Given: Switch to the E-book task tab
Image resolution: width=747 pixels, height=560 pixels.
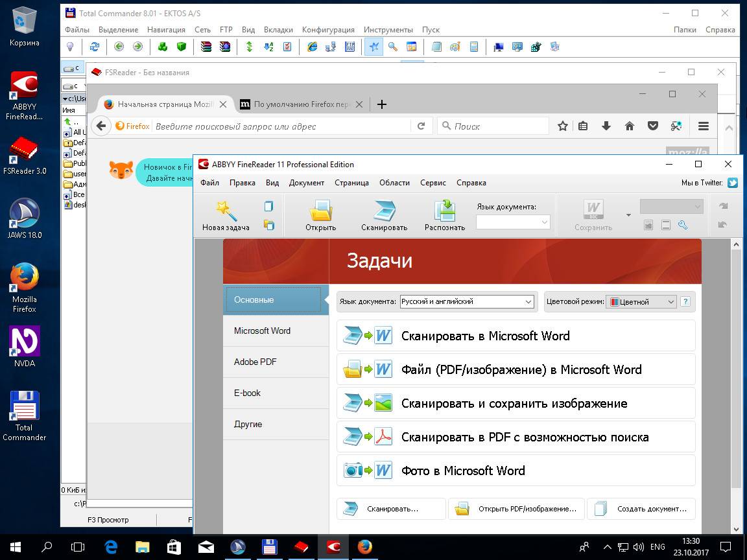Looking at the screenshot, I should [276, 393].
